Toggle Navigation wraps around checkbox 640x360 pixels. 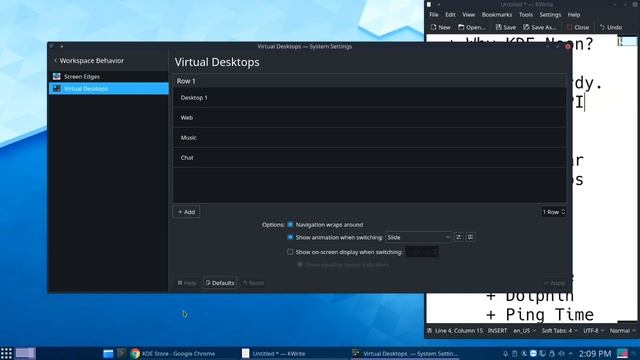coord(290,224)
